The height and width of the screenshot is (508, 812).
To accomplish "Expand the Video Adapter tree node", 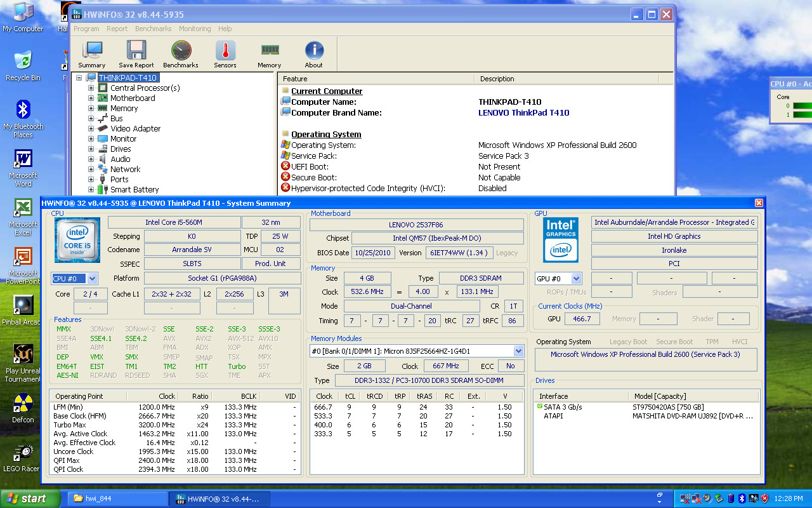I will click(x=91, y=129).
